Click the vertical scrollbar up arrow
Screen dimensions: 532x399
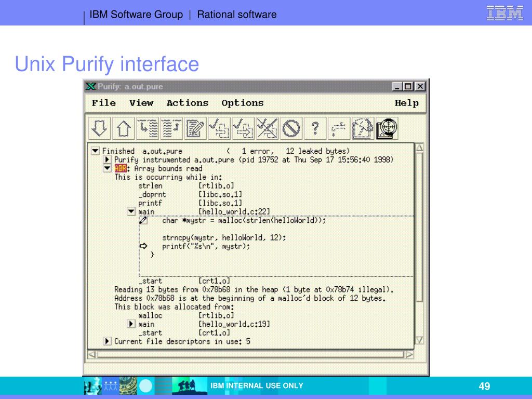click(x=419, y=148)
